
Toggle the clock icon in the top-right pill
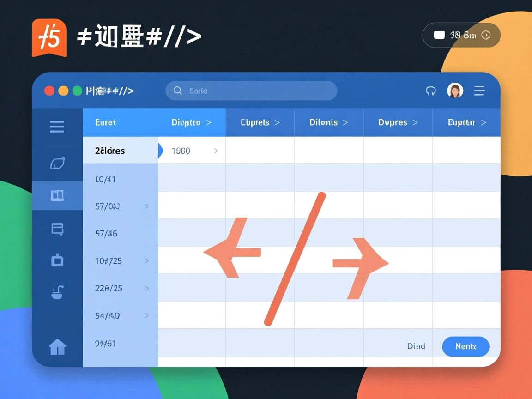click(x=485, y=35)
